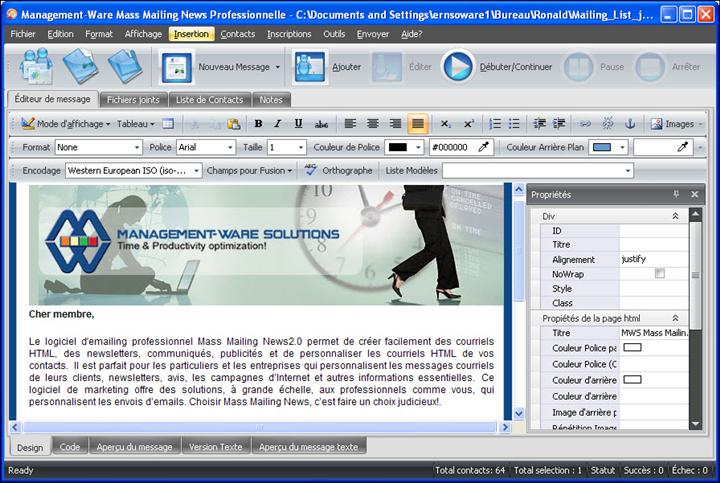Image resolution: width=720 pixels, height=483 pixels.
Task: Click the remove link icon
Action: (x=608, y=124)
